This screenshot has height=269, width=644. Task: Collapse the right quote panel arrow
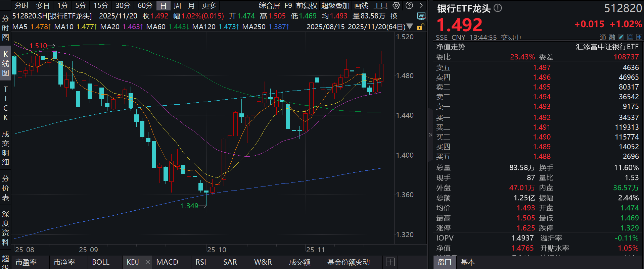pos(430,135)
